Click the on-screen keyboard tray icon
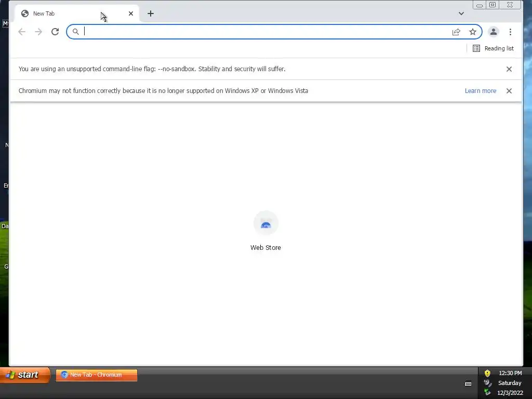This screenshot has height=399, width=532. click(468, 384)
